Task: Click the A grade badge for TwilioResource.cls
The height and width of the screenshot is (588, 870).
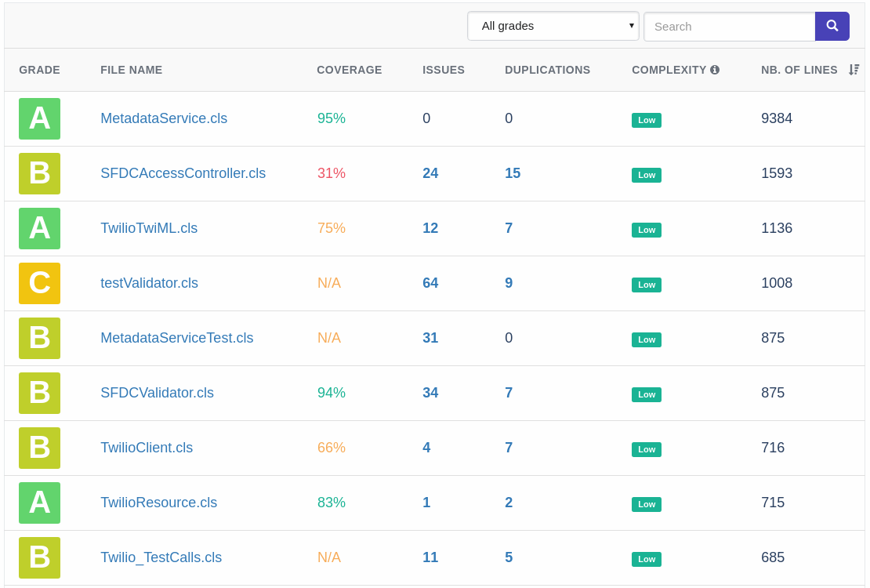Action: click(39, 503)
